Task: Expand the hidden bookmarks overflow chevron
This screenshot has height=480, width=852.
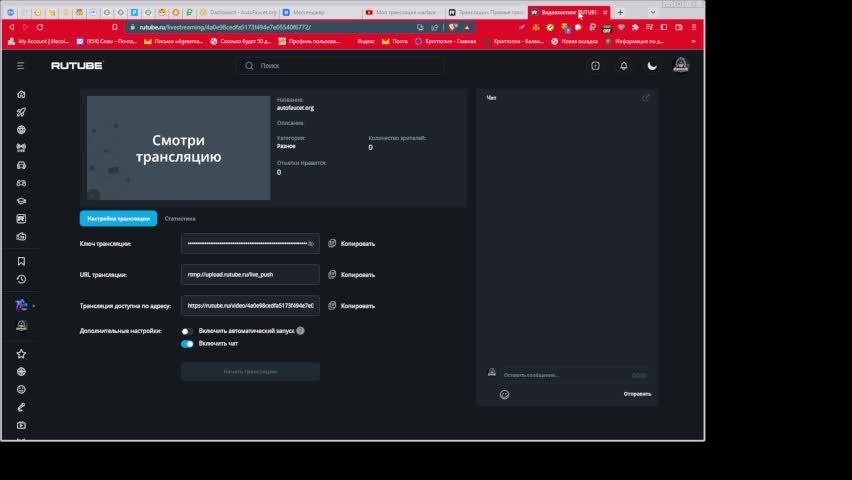Action: coord(693,41)
